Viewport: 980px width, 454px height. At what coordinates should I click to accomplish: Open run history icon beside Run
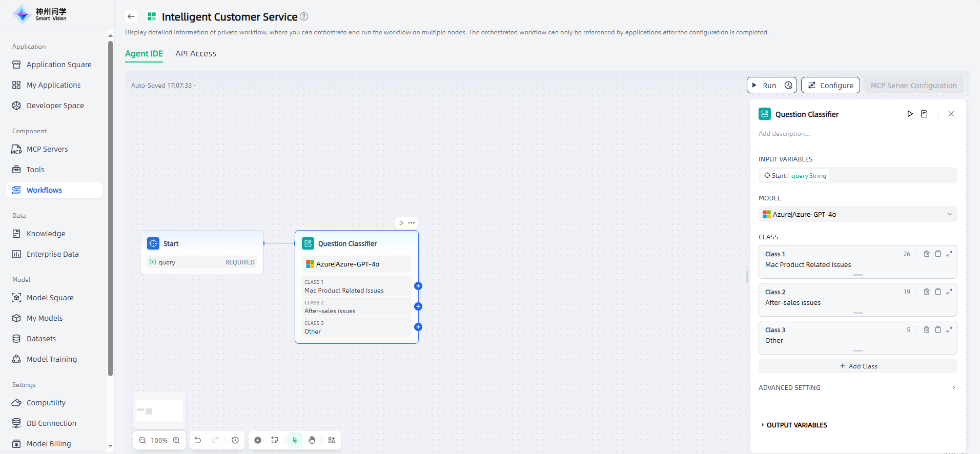click(x=788, y=86)
